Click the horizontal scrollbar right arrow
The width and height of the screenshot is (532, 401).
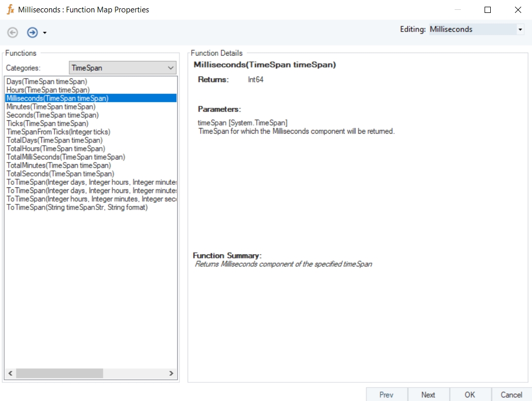coord(172,373)
